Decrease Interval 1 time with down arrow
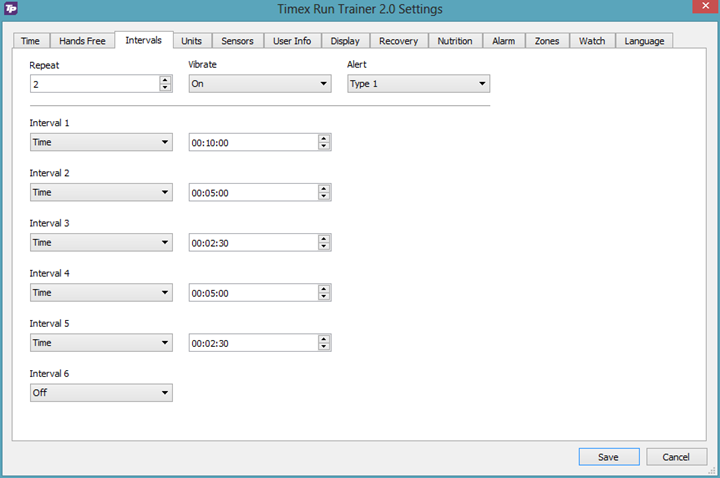 pos(324,146)
